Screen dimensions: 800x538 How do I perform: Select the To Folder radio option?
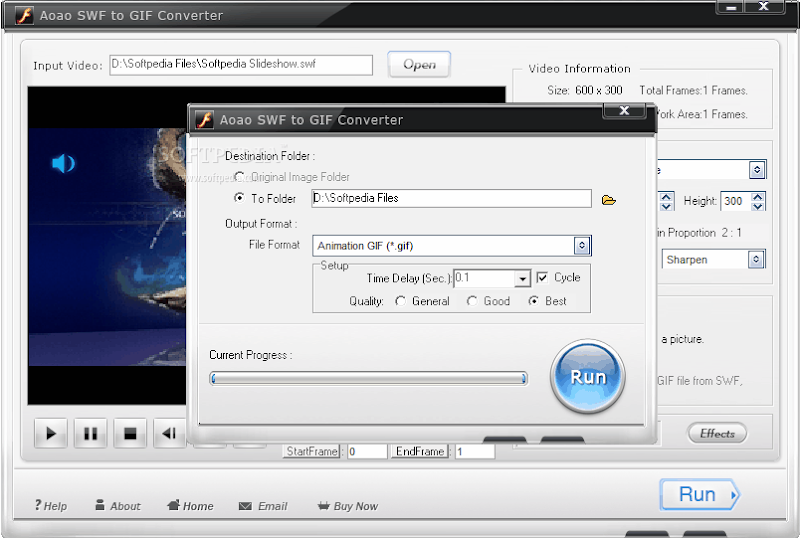tap(239, 199)
